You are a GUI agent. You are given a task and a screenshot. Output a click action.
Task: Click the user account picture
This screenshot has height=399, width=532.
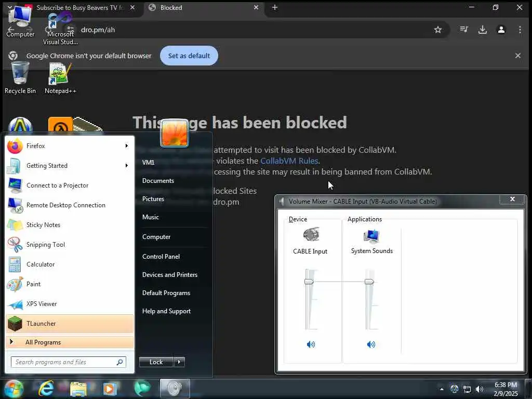[x=175, y=133]
